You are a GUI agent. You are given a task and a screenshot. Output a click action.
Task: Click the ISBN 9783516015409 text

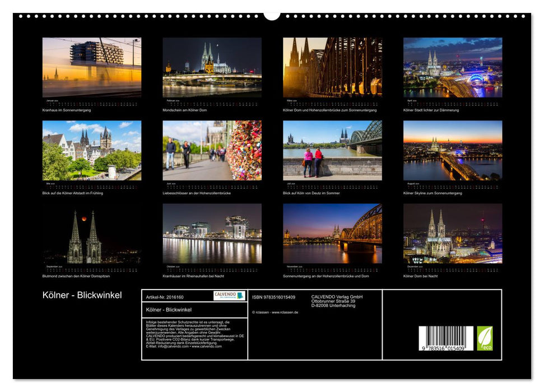273,298
